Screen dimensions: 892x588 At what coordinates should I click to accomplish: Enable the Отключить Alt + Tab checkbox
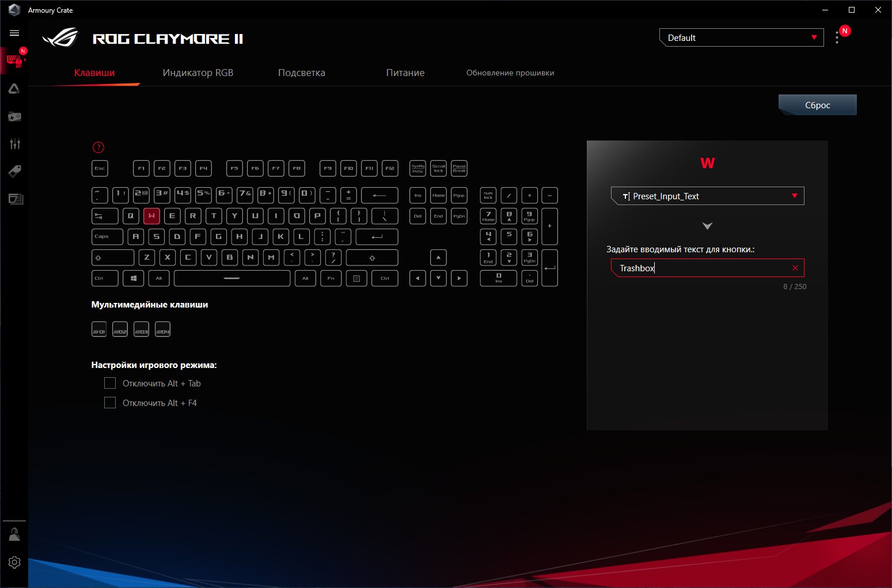[x=110, y=383]
